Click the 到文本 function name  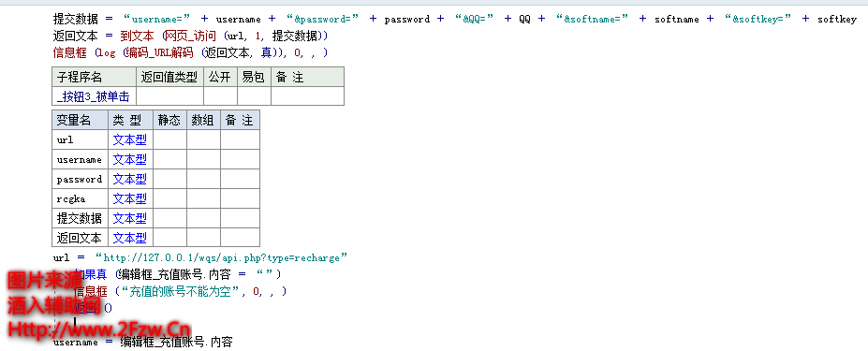click(x=137, y=36)
